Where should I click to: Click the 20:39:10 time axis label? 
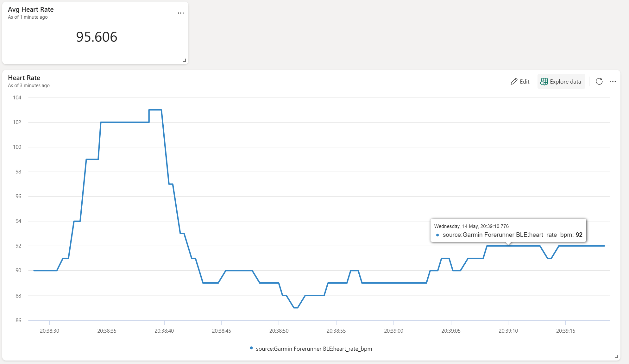[508, 331]
